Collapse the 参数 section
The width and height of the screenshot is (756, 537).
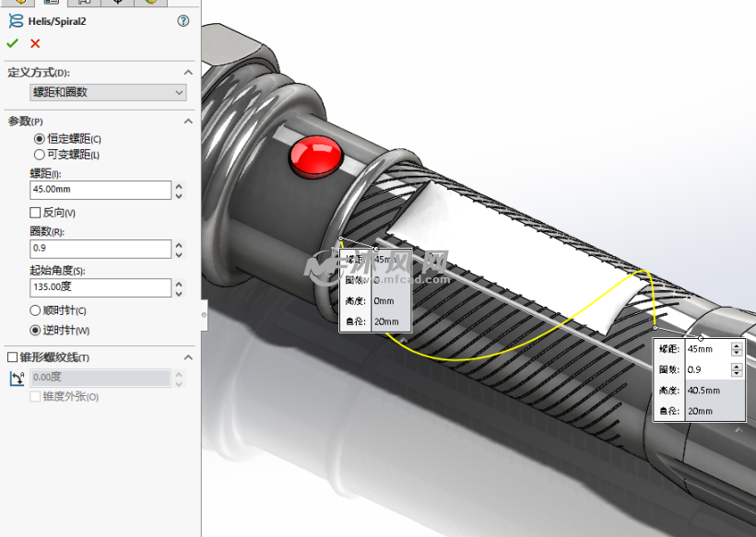tap(188, 122)
